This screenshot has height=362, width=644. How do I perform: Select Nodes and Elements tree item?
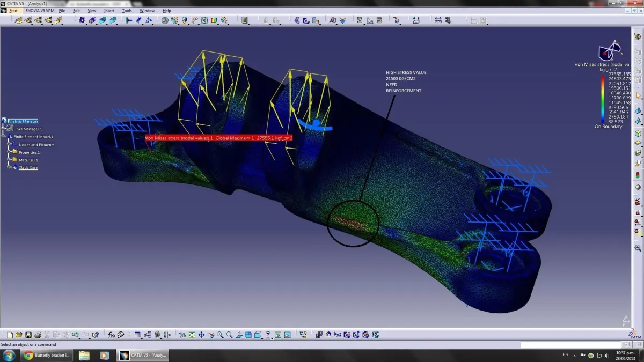click(36, 145)
